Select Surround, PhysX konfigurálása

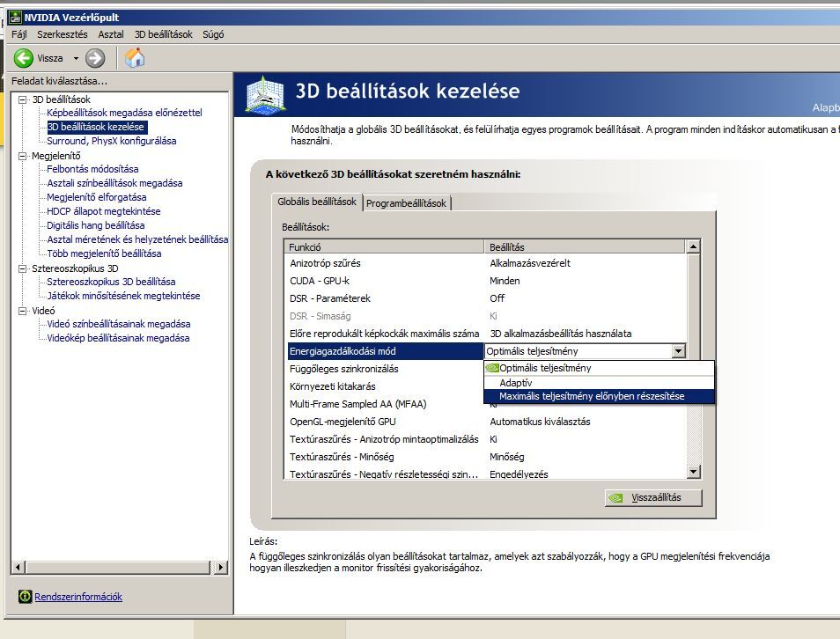click(x=112, y=141)
